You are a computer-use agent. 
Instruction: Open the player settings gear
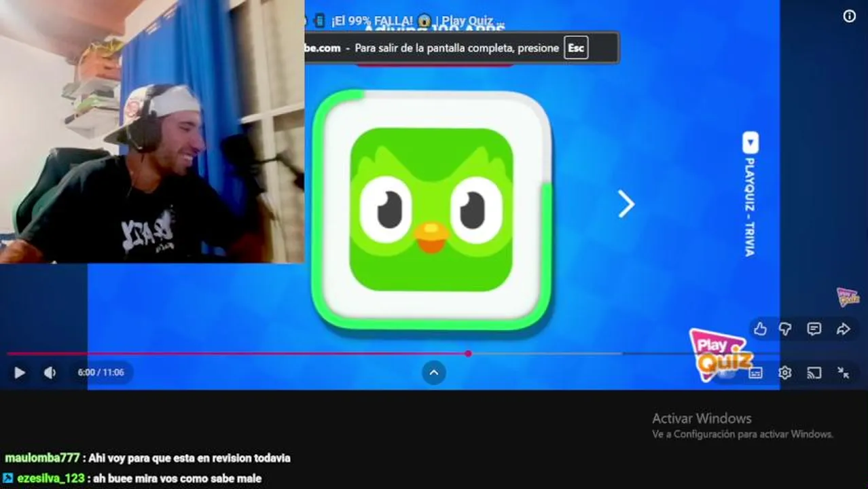(x=784, y=373)
